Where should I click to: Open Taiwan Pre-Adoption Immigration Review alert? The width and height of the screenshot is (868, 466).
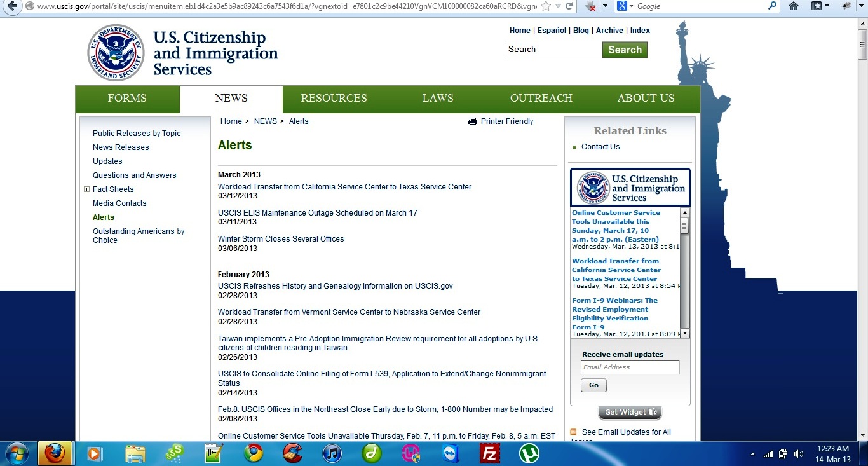point(378,343)
